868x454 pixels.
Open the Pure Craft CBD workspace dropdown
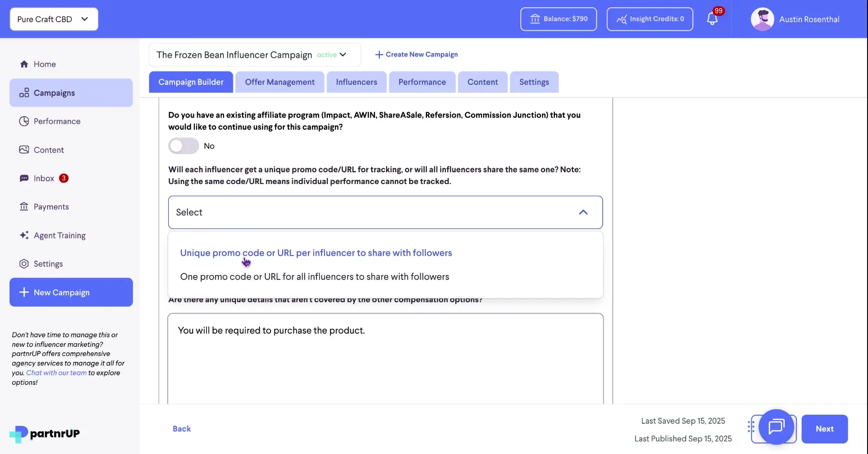click(53, 19)
